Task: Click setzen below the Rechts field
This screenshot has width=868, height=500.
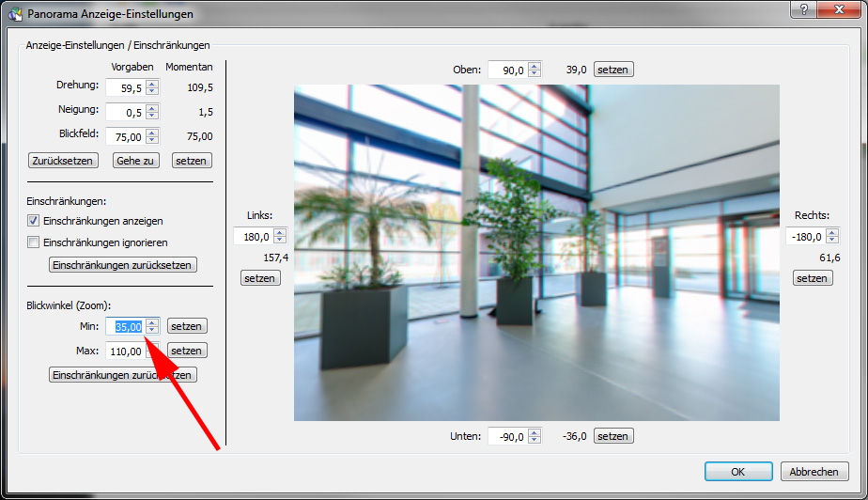Action: [813, 278]
